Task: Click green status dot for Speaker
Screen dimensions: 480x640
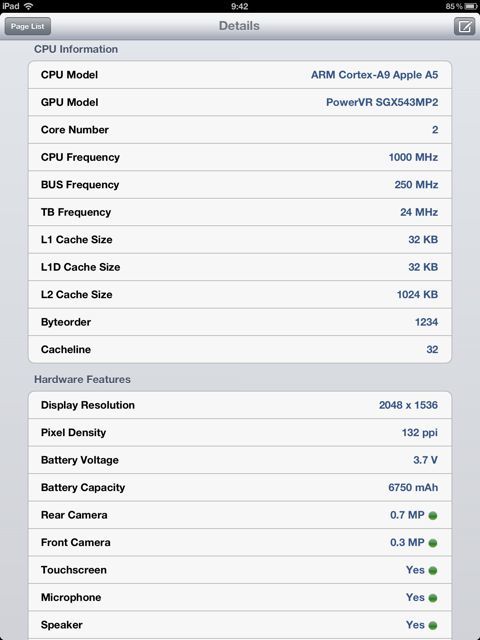Action: pos(433,625)
